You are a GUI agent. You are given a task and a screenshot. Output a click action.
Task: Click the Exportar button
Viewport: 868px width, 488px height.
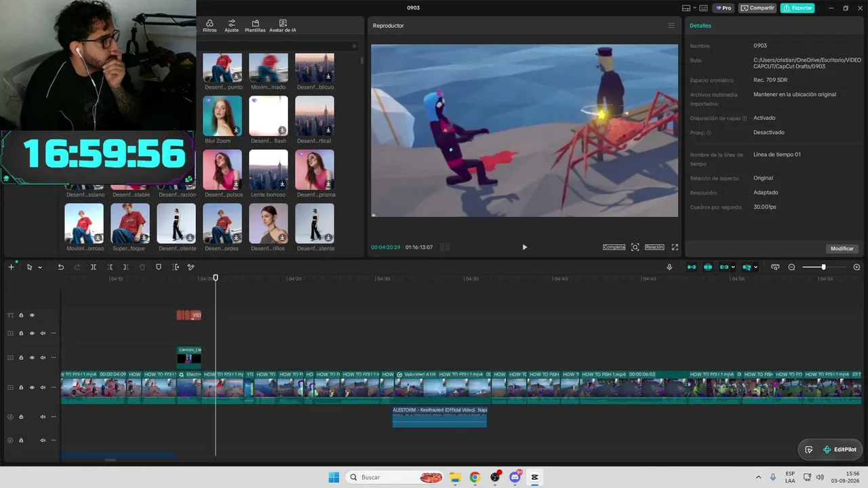[x=797, y=8]
